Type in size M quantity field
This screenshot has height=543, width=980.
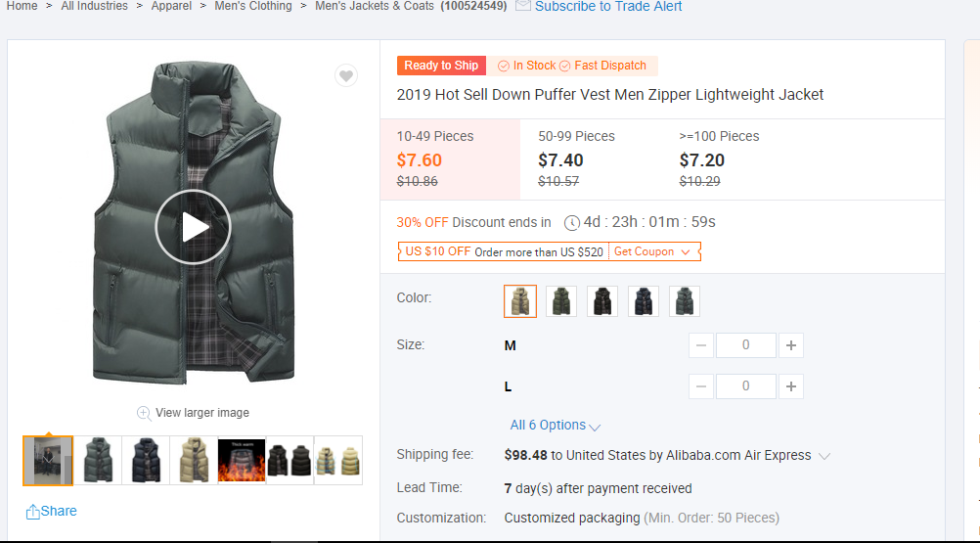tap(746, 345)
